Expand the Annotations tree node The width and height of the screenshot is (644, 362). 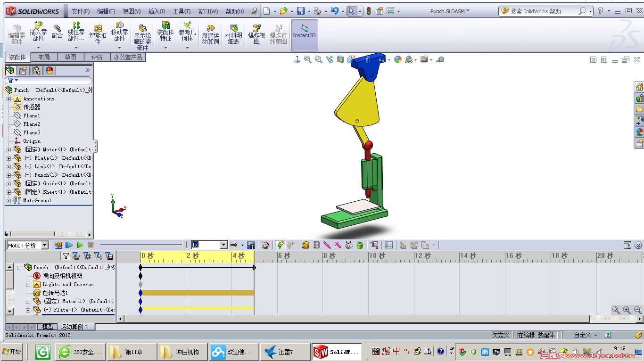(8, 99)
